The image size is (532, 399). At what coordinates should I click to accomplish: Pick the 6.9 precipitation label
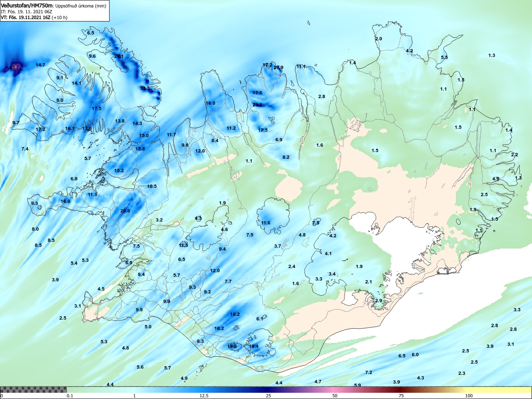click(279, 140)
